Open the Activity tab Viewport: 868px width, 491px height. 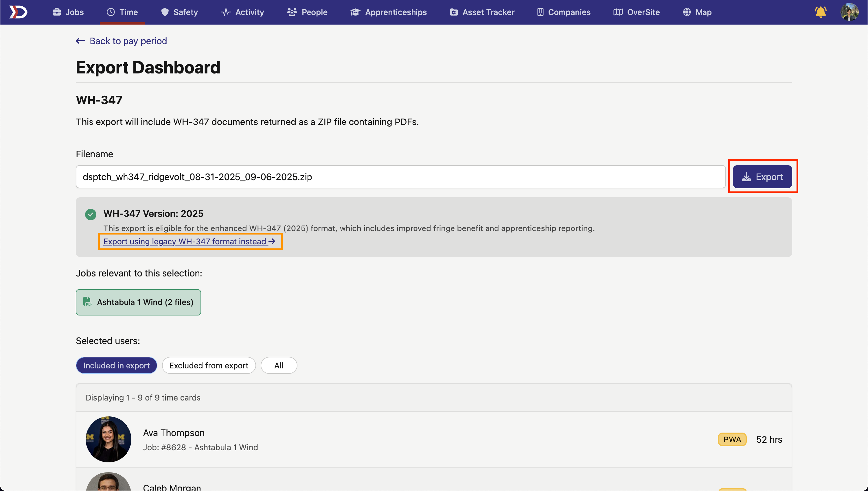(x=242, y=12)
